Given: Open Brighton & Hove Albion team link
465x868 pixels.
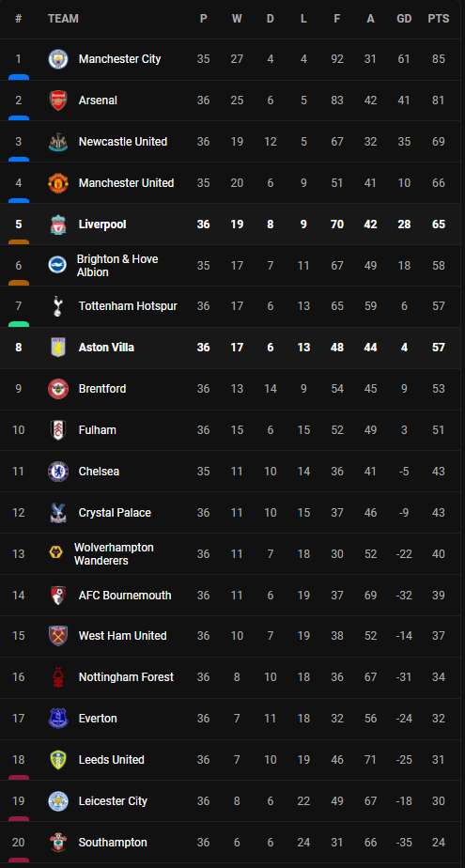Looking at the screenshot, I should [x=117, y=266].
